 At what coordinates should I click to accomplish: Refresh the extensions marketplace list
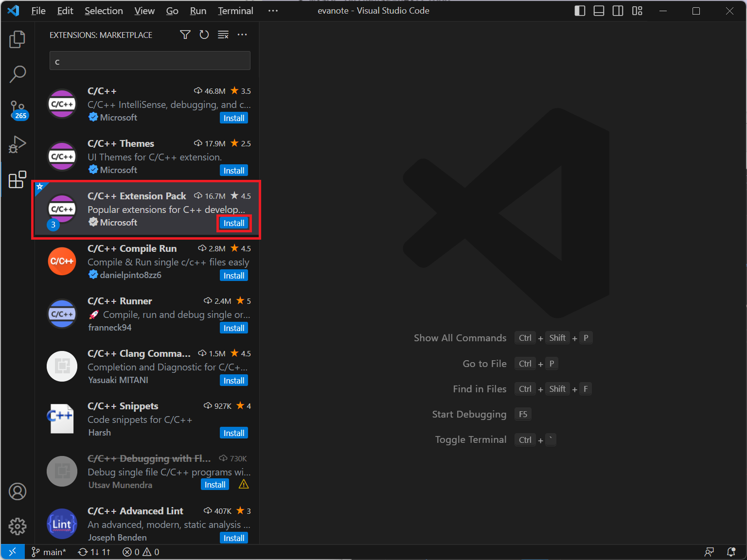point(204,35)
